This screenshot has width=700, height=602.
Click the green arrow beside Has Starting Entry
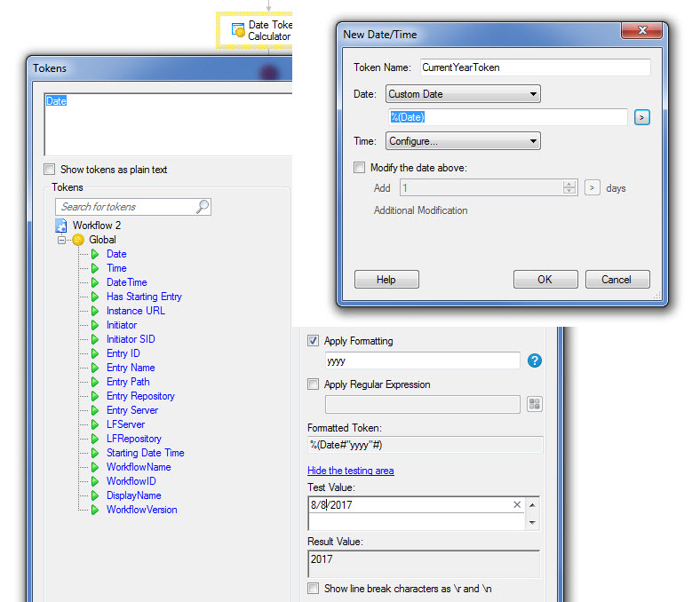[x=95, y=297]
